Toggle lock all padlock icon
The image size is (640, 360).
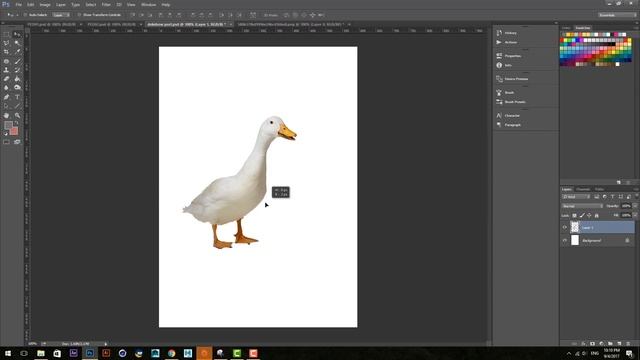point(596,215)
